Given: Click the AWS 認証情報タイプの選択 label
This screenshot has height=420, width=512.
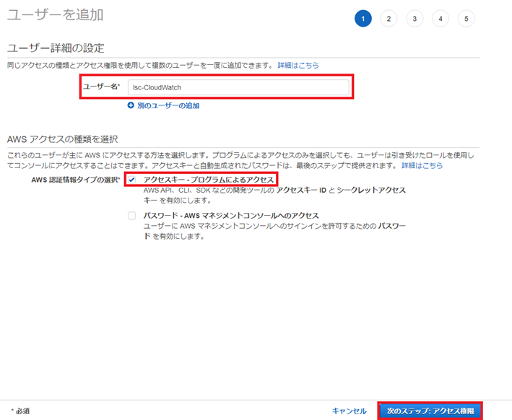Looking at the screenshot, I should pyautogui.click(x=76, y=180).
